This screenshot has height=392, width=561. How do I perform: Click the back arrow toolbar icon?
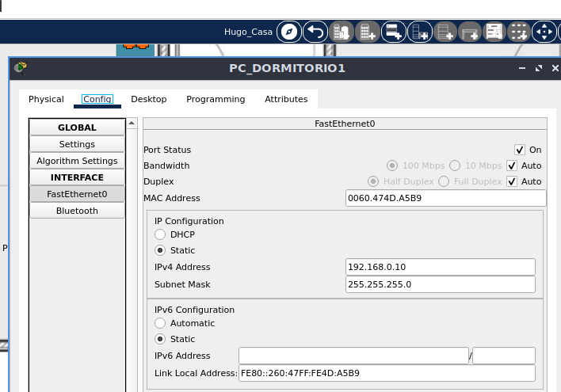pos(315,32)
